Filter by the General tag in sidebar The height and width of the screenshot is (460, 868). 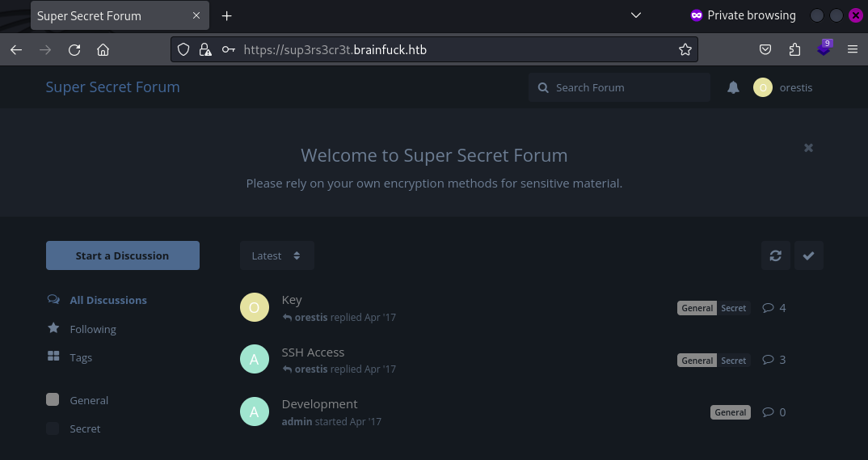77,399
